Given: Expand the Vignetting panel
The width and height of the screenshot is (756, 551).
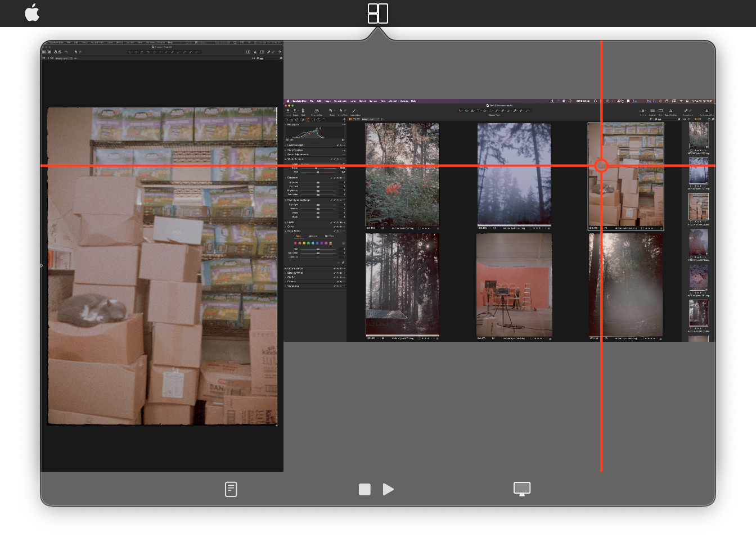Looking at the screenshot, I should coord(293,286).
